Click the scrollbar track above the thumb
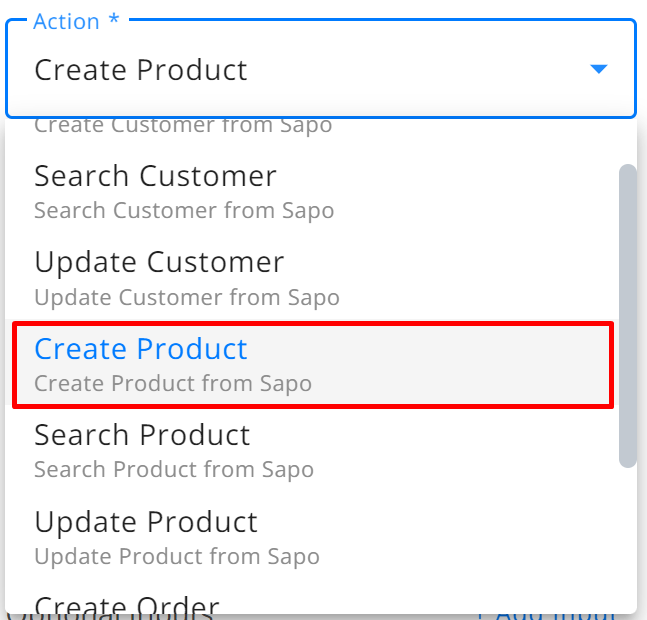This screenshot has width=647, height=620. [x=628, y=141]
